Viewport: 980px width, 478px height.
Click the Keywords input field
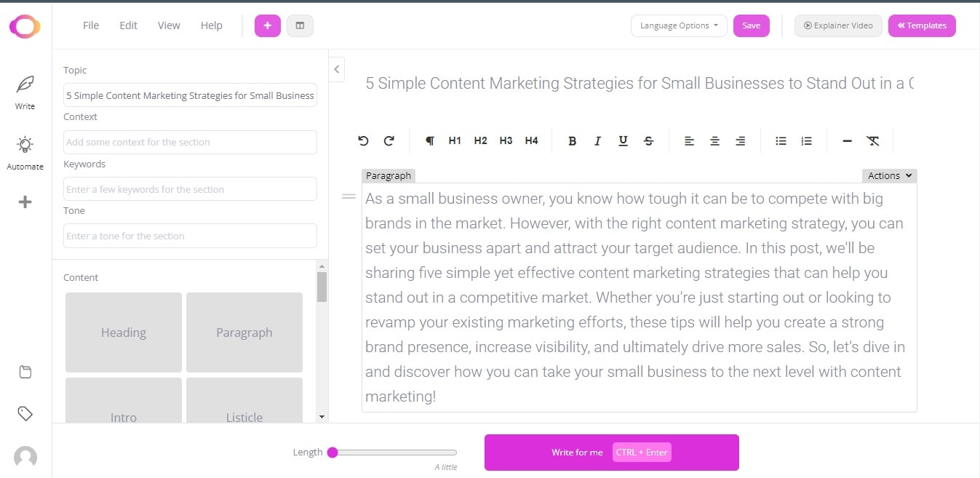coord(190,189)
